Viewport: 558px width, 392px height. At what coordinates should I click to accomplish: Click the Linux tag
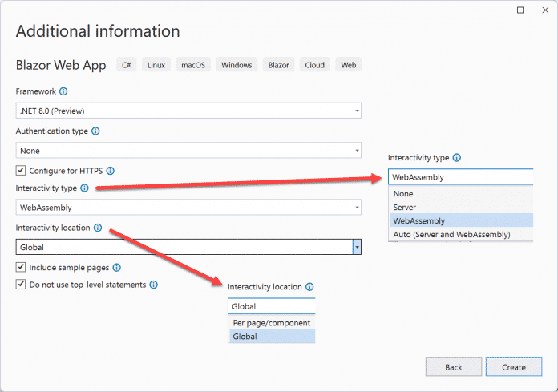tap(156, 65)
